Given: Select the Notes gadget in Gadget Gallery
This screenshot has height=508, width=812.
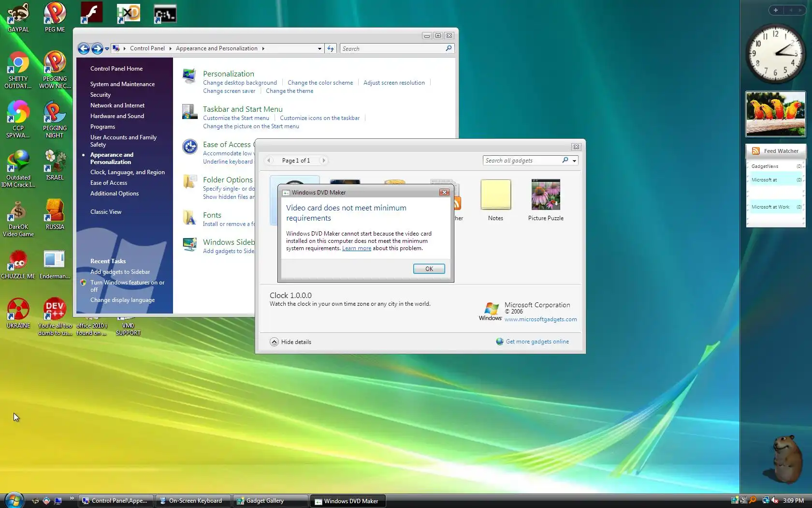Looking at the screenshot, I should [495, 200].
